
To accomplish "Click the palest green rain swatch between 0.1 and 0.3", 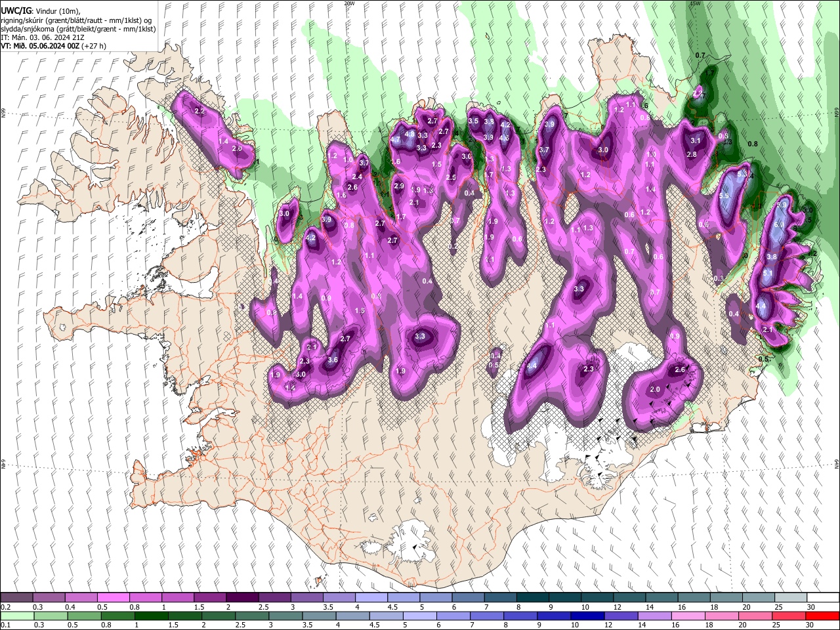I will click(16, 616).
